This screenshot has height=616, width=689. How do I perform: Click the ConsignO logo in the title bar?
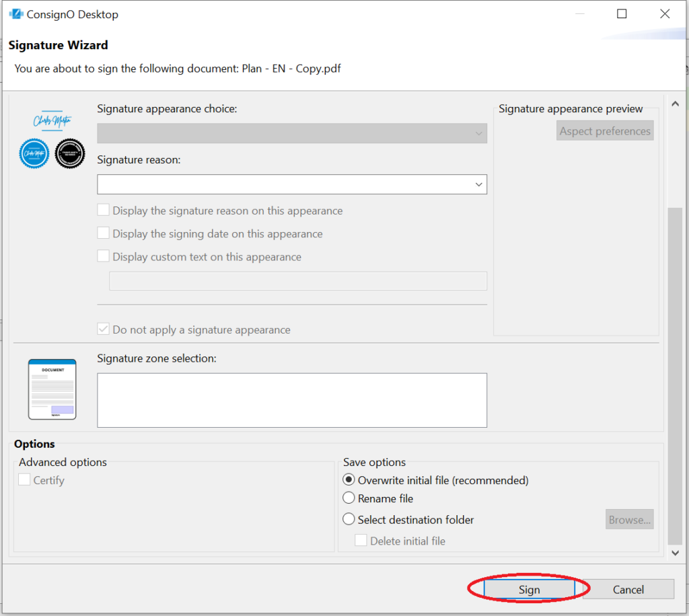pos(15,13)
